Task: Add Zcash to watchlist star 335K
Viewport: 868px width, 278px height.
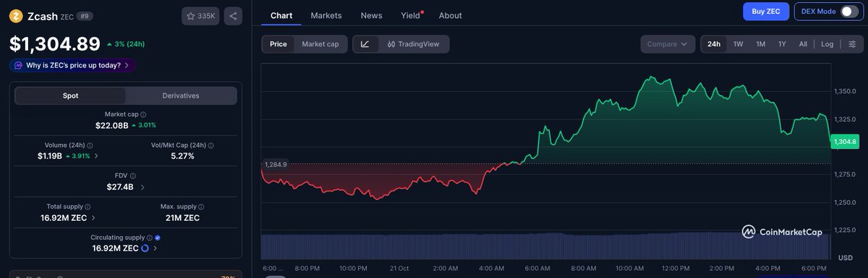Action: [200, 16]
